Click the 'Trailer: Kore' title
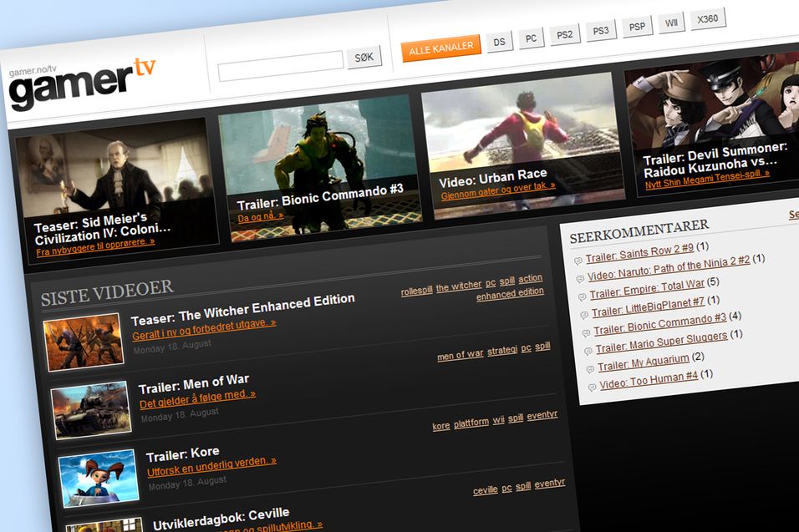 tap(182, 453)
